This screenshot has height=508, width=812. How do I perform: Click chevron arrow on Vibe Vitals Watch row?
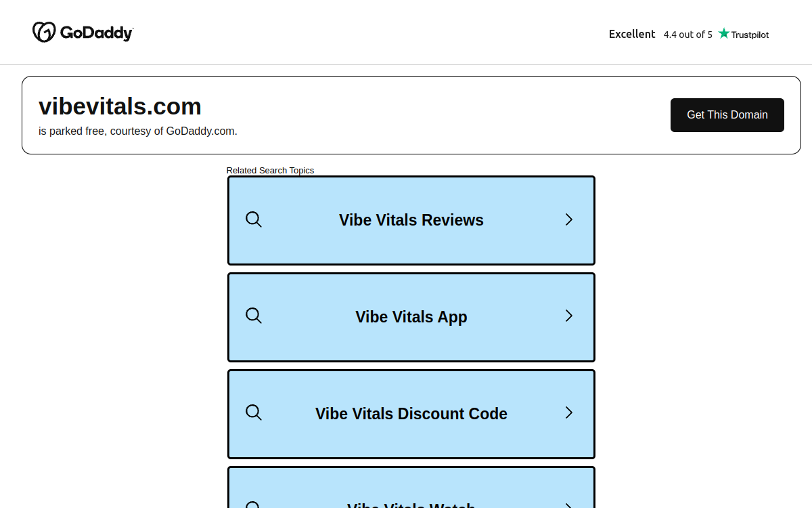[569, 505]
